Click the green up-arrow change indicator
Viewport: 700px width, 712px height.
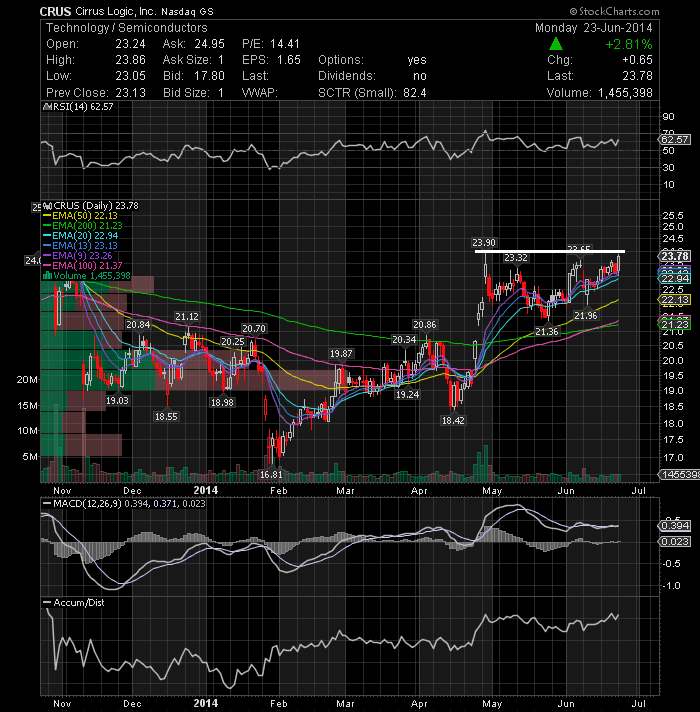(x=556, y=44)
